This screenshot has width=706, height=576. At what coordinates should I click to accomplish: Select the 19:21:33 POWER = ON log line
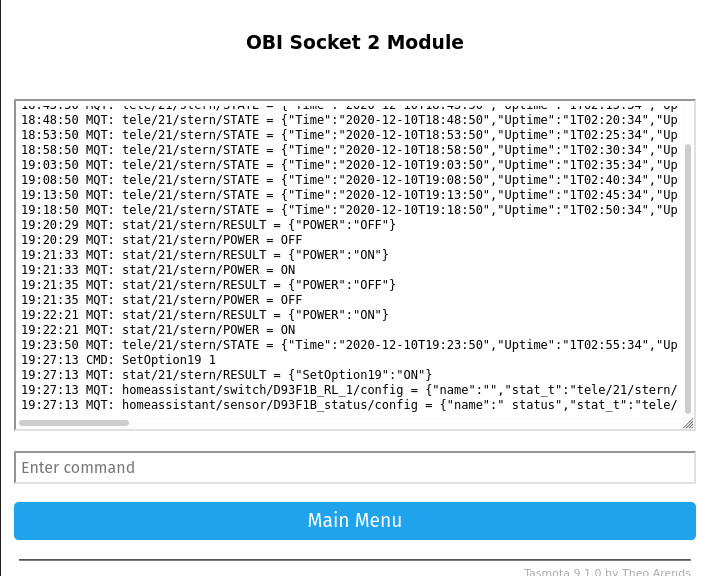158,270
